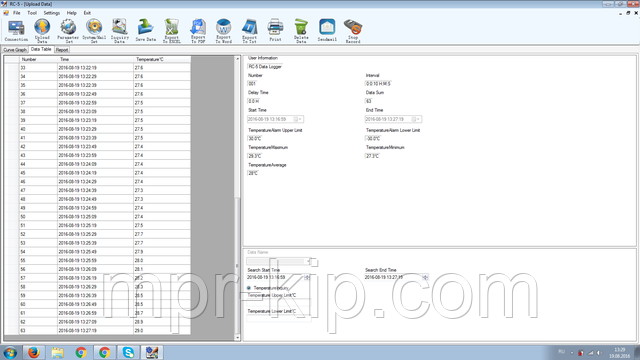Open the Settings menu

point(51,13)
